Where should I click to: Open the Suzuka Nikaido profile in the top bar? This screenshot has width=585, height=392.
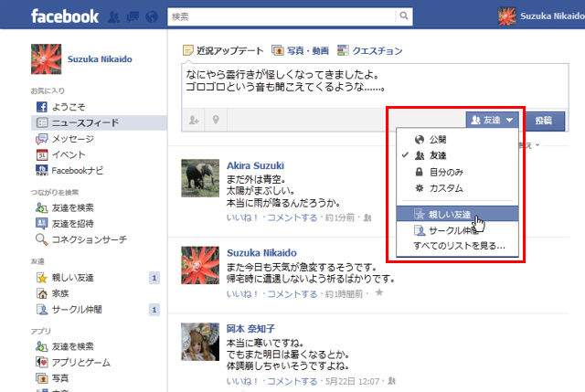pyautogui.click(x=541, y=16)
